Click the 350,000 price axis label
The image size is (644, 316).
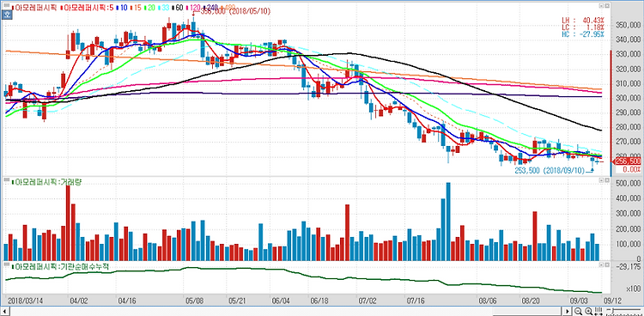point(628,26)
